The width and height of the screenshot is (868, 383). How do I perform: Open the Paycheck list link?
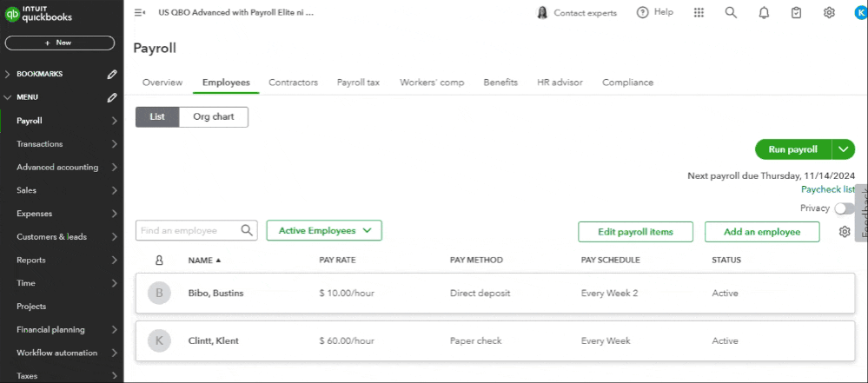pos(827,189)
